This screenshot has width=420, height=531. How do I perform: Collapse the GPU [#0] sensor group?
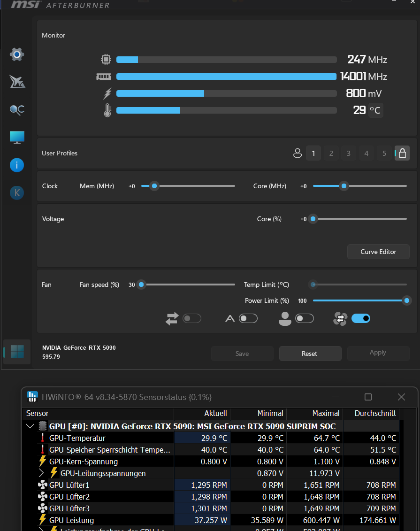click(x=30, y=426)
